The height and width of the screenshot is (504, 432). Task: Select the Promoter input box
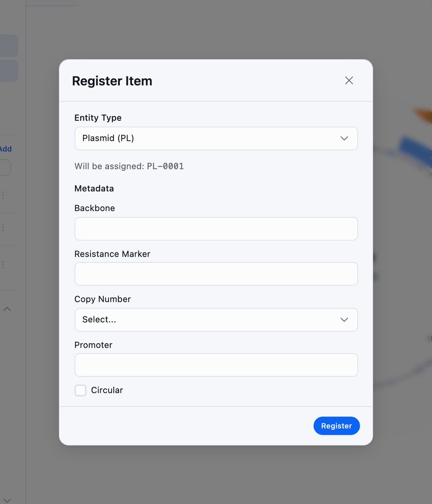(216, 365)
